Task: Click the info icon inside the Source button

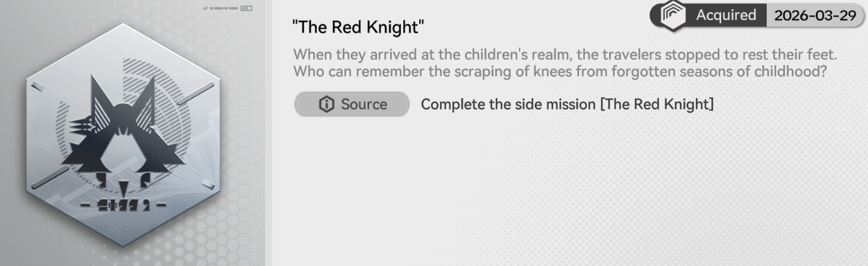Action: point(326,104)
